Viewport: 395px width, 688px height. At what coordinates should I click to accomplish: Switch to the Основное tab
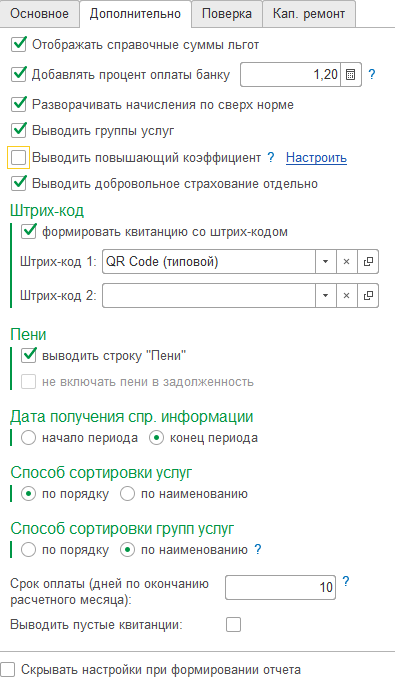(40, 14)
